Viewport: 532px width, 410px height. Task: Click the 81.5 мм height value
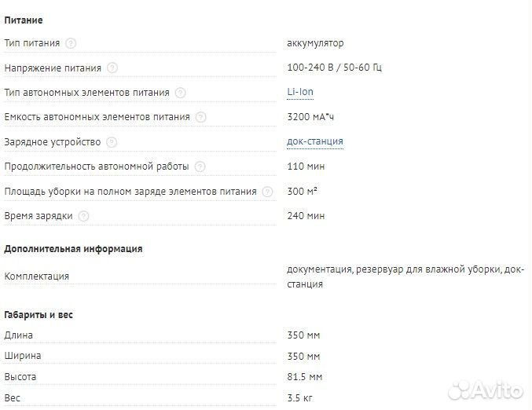(x=305, y=377)
